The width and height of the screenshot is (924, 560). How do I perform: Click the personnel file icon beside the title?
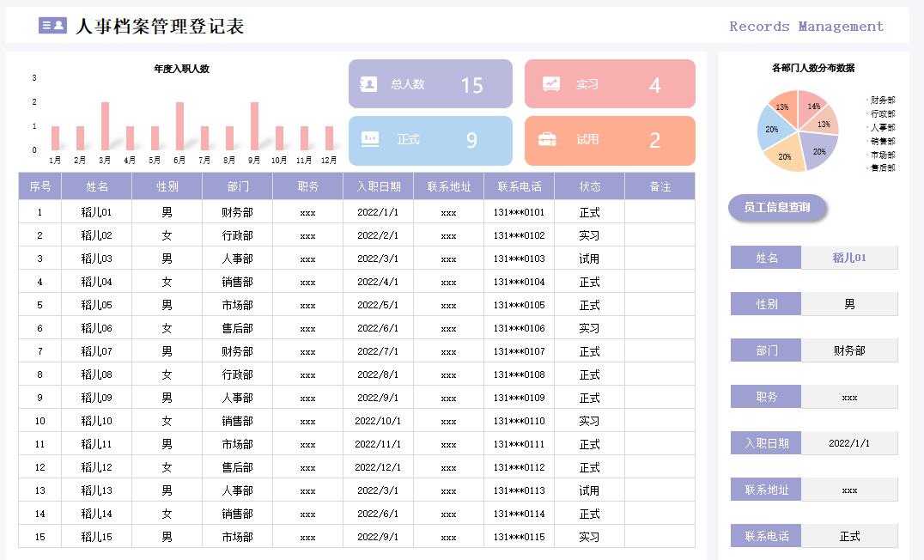click(52, 26)
